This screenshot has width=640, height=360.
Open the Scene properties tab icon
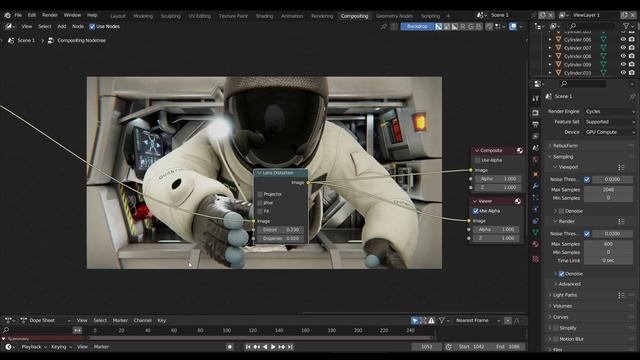[536, 148]
